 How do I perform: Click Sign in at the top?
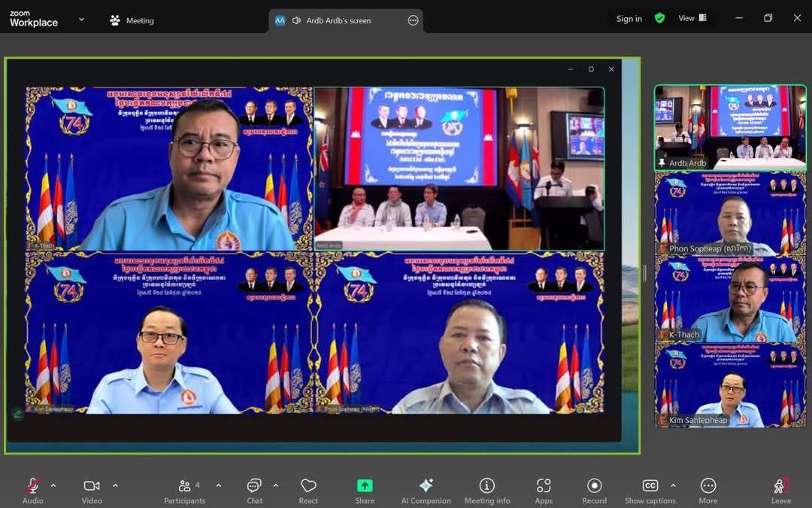click(x=629, y=19)
